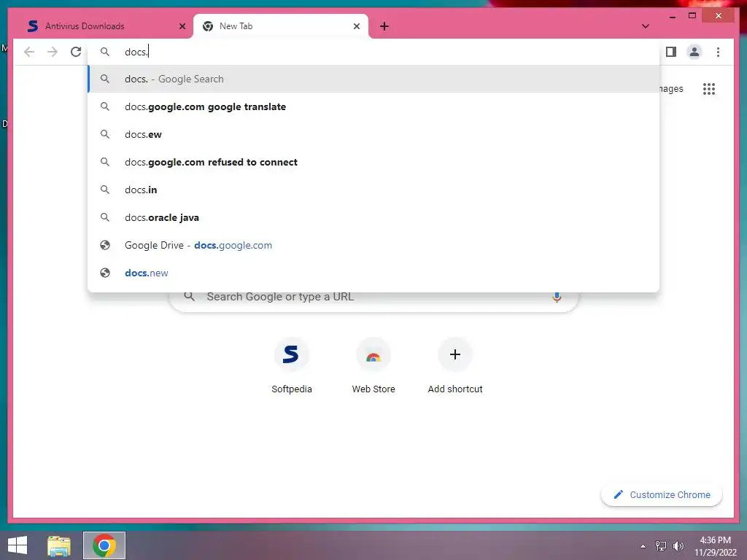Close the New Tab tab
Image resolution: width=747 pixels, height=560 pixels.
(356, 26)
